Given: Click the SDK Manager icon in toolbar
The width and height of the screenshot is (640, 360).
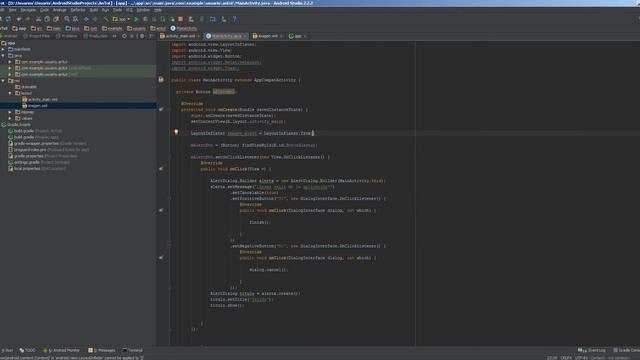Looking at the screenshot, I should tap(224, 19).
